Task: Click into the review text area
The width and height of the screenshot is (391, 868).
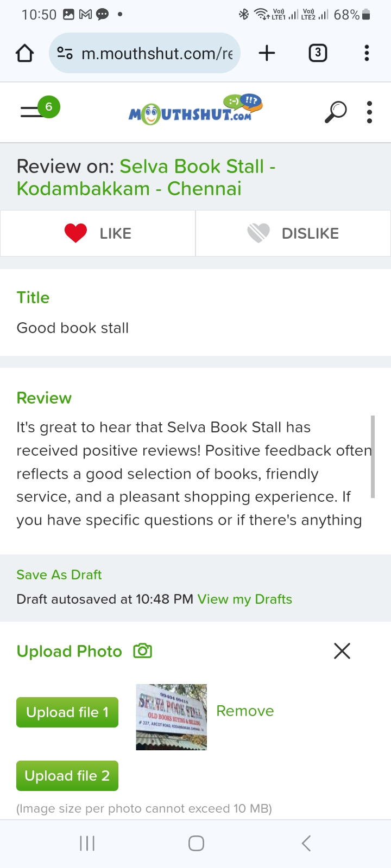Action: point(193,474)
